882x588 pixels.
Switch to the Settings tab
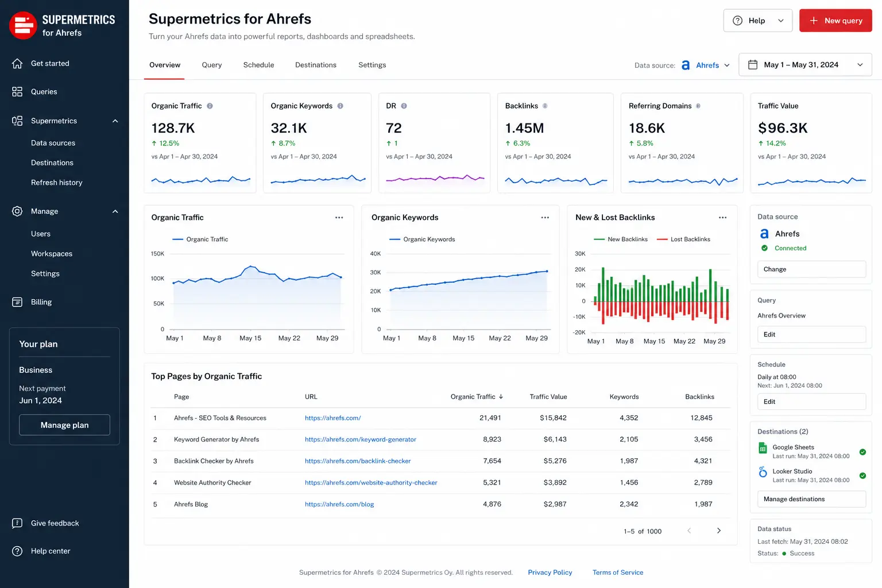372,65
